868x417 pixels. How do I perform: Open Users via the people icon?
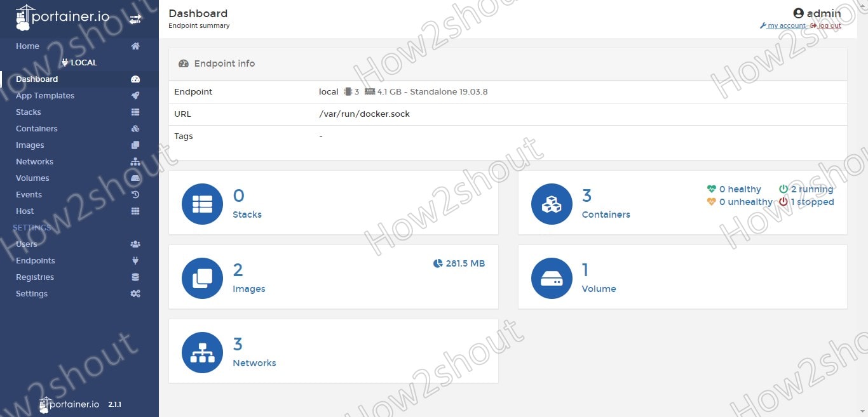[135, 244]
